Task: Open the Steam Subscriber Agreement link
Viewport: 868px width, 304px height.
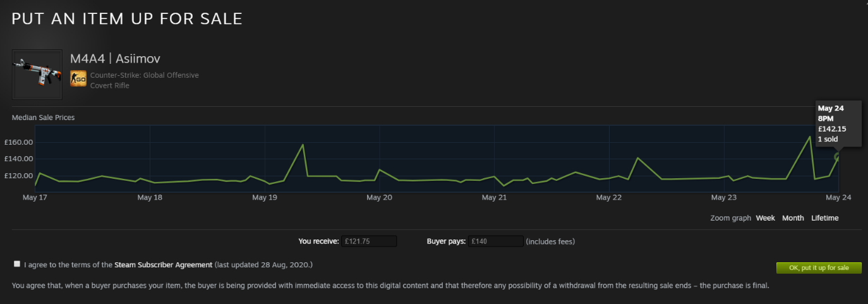Action: (x=163, y=264)
